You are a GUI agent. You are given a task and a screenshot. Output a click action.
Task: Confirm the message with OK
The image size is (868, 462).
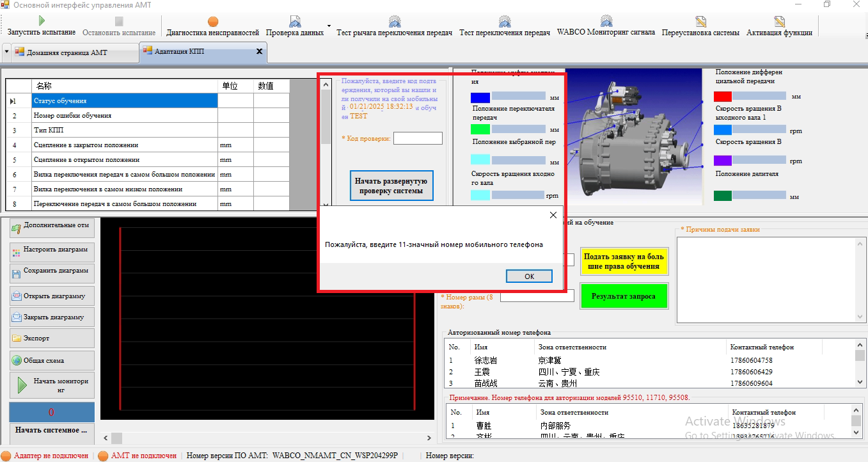(529, 276)
